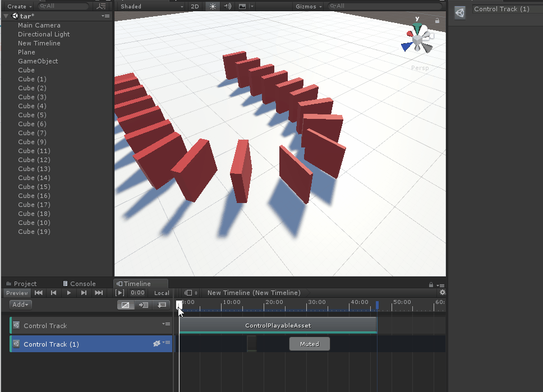Click the Scene view search field
The height and width of the screenshot is (392, 543).
click(x=385, y=6)
